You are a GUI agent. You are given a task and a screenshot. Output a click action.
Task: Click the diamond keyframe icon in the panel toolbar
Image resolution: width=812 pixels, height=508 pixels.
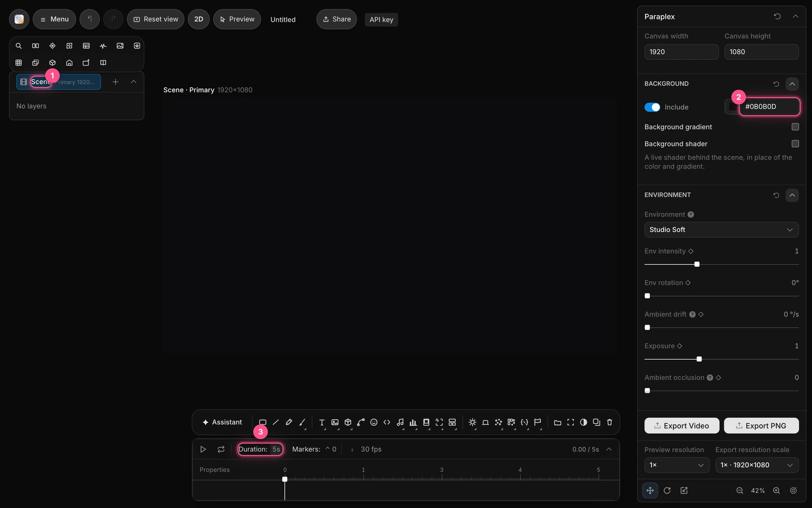(x=52, y=46)
